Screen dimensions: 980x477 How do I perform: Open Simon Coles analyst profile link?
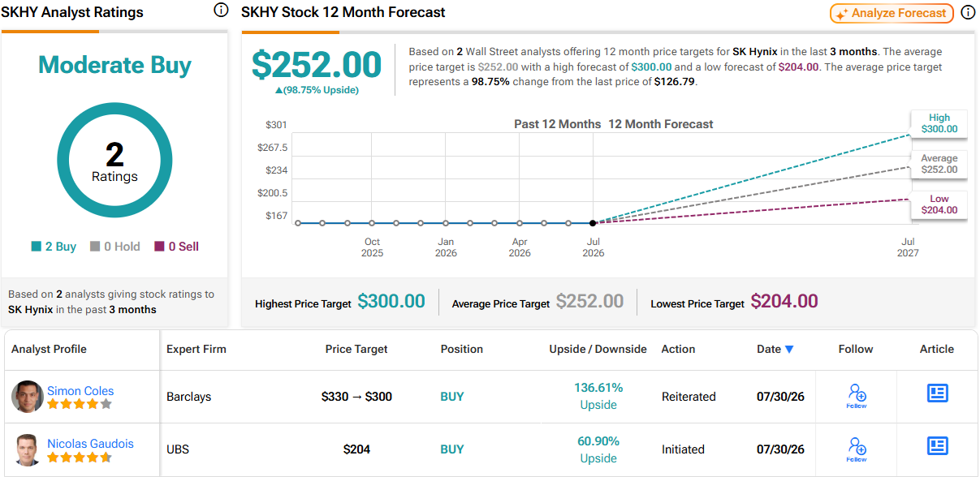80,391
